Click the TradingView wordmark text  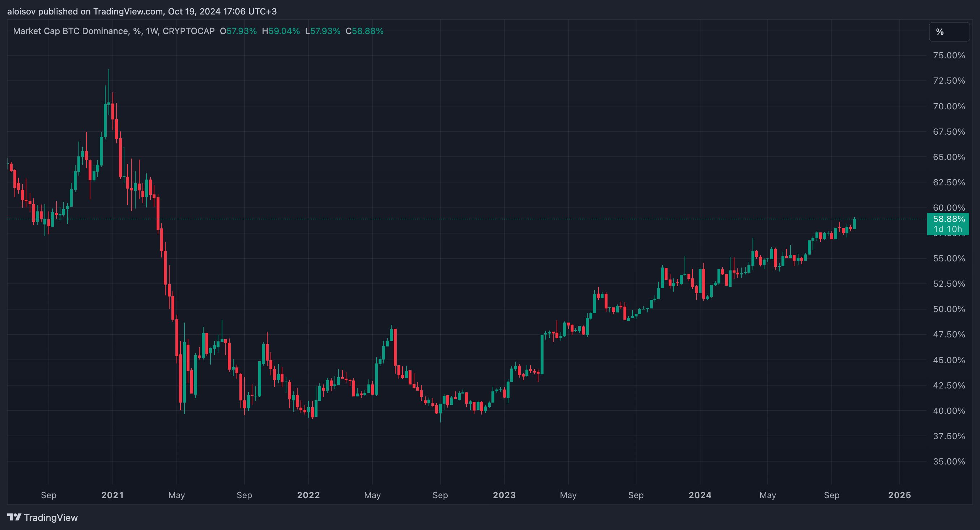click(x=51, y=517)
